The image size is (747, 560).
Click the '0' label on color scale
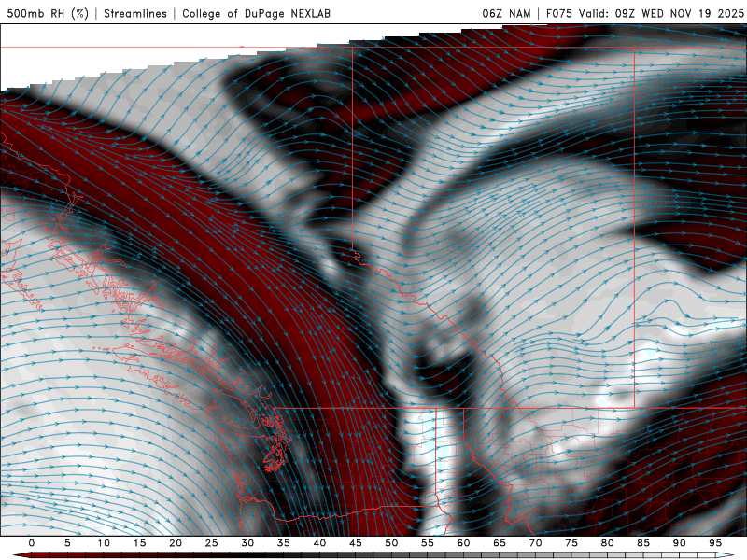32,543
